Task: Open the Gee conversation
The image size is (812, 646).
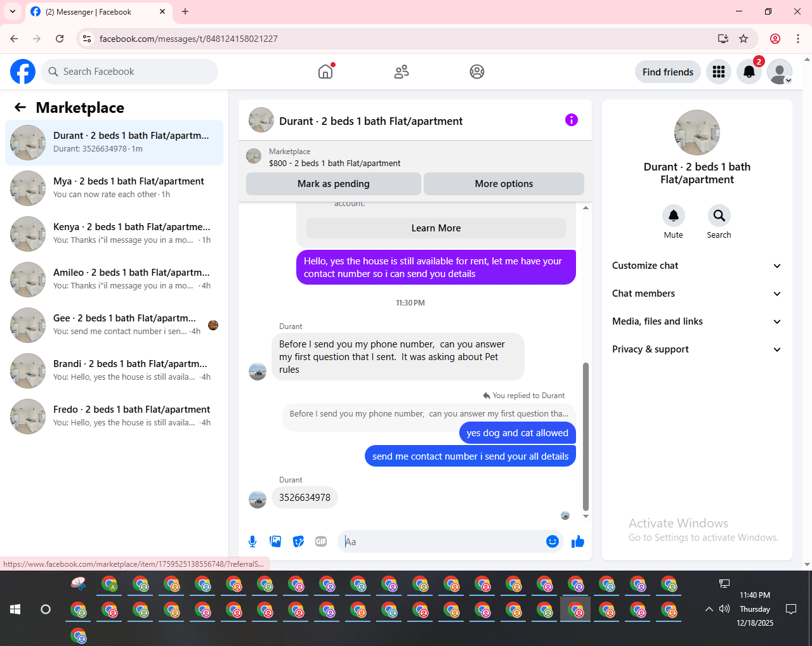Action: tap(114, 325)
